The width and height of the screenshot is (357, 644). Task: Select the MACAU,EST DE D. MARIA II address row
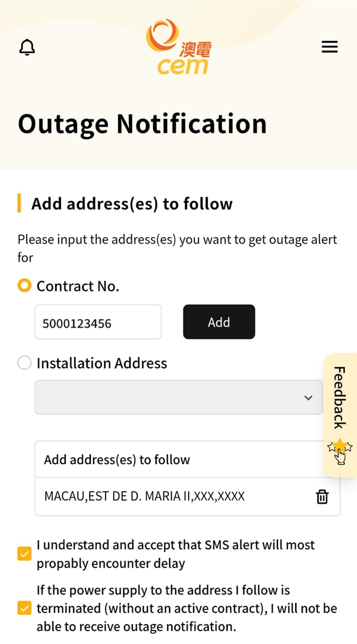click(187, 497)
